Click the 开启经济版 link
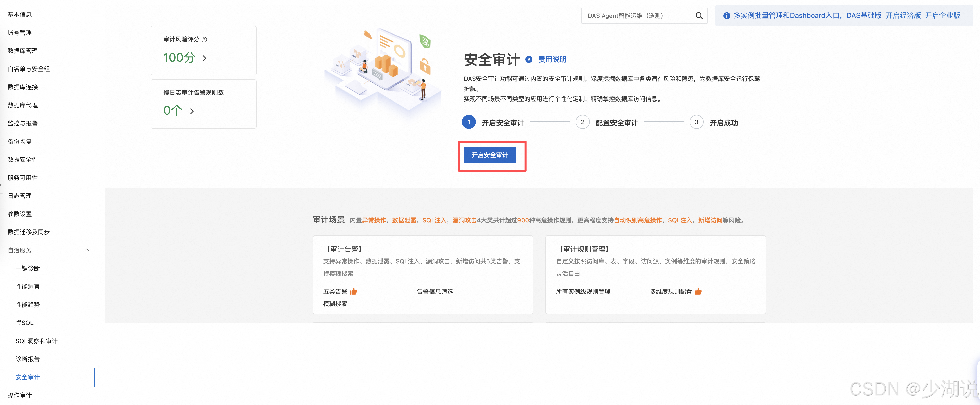 click(x=903, y=16)
